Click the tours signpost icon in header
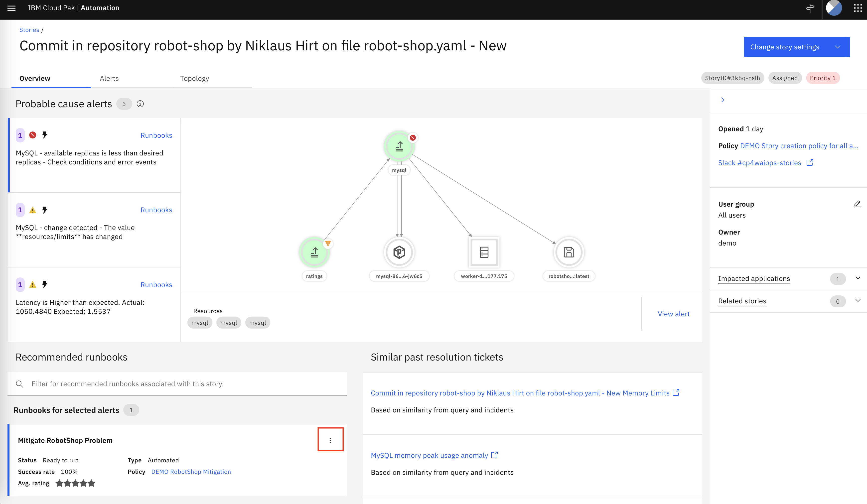Screen dimensions: 867x504 (810, 8)
